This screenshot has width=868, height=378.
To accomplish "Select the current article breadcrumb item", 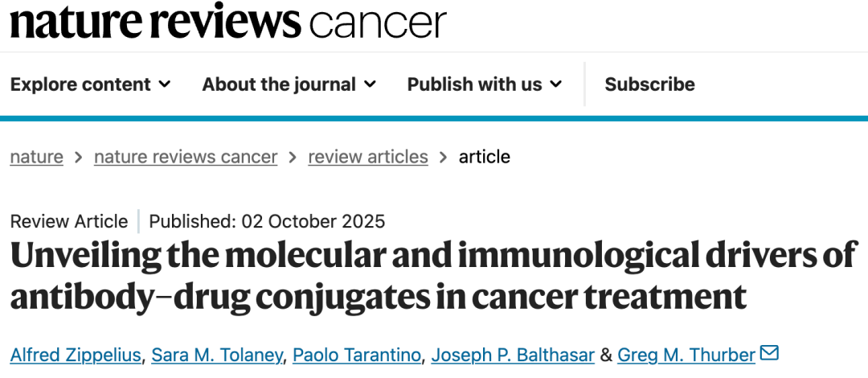I will (485, 157).
